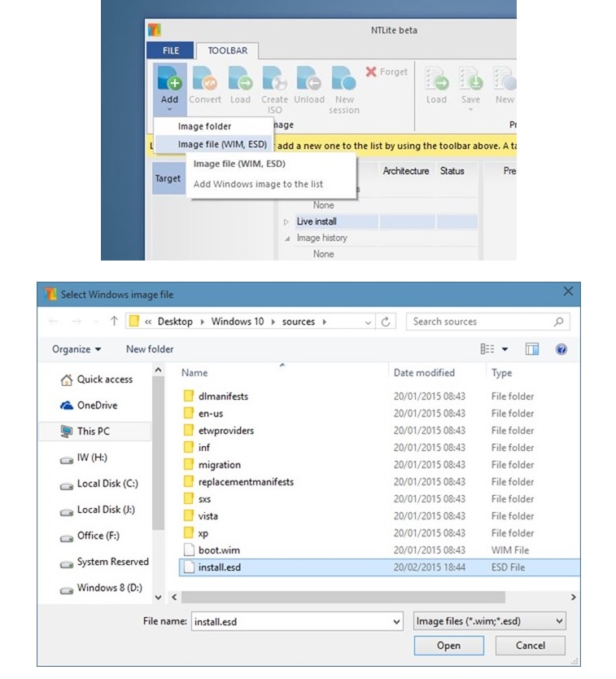Click the horizontal scrollbar in file list
Image resolution: width=616 pixels, height=679 pixels.
343,597
